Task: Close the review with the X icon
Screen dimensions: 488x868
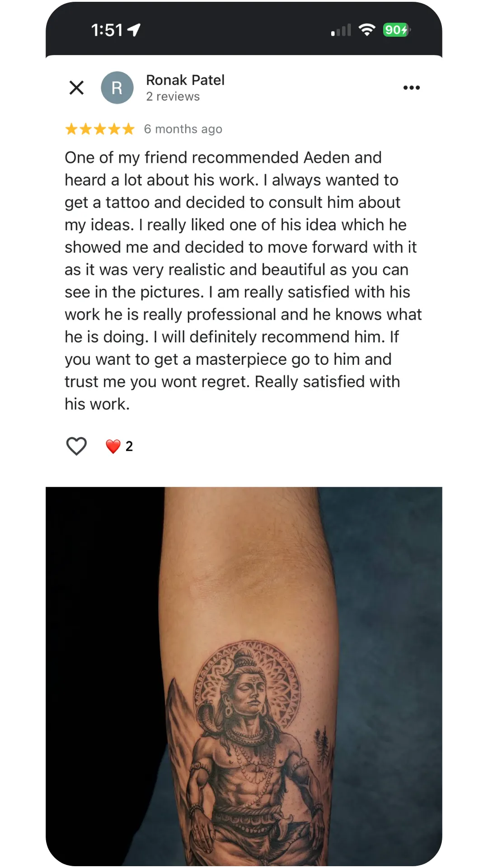Action: [x=76, y=88]
